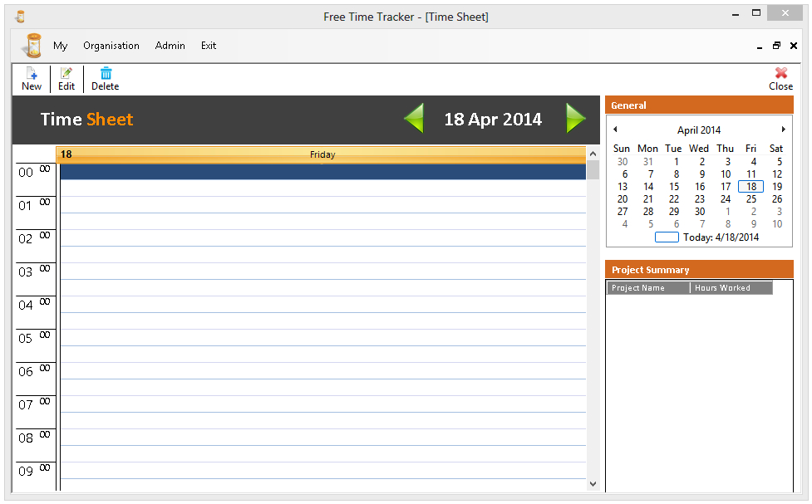Sort by the Project Name column header
This screenshot has width=812, height=504.
click(647, 288)
